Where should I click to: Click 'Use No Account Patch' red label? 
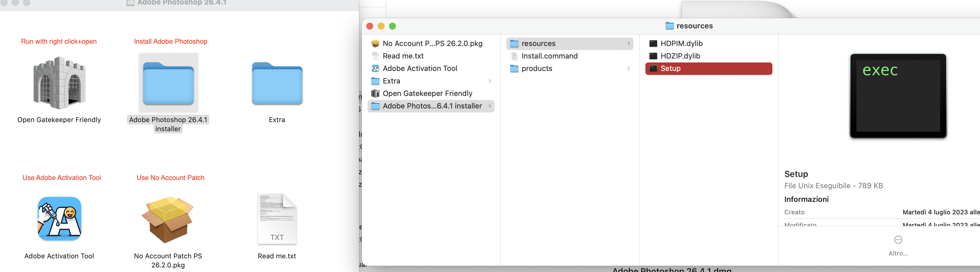(170, 178)
